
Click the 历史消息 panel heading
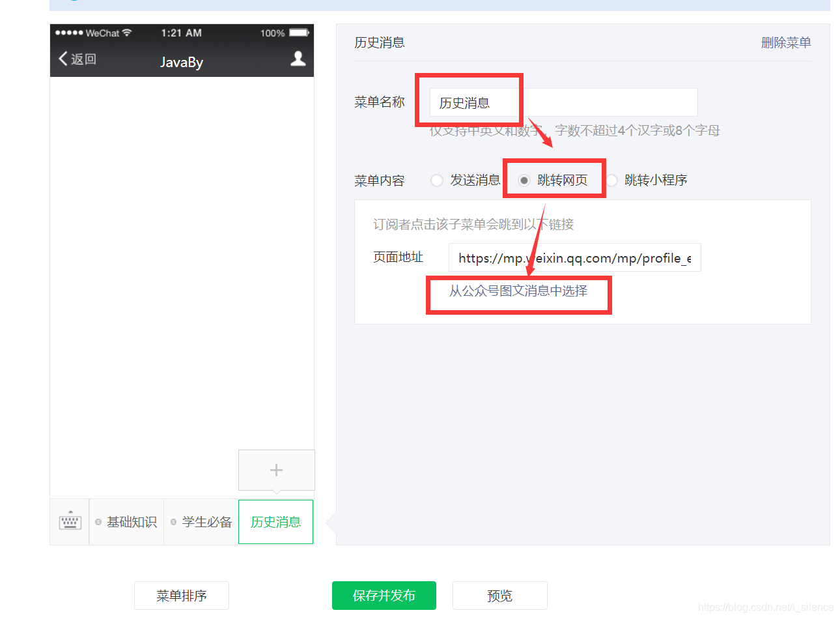pos(380,42)
